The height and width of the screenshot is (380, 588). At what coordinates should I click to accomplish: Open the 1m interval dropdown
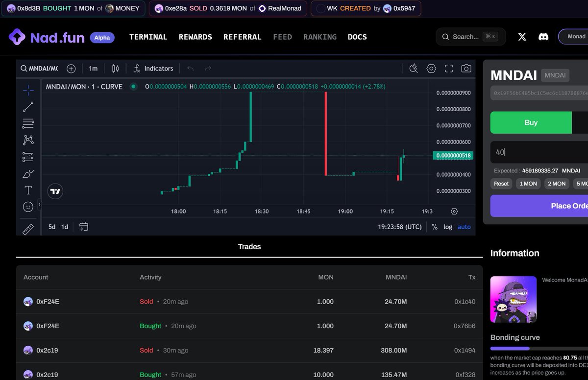(x=93, y=69)
